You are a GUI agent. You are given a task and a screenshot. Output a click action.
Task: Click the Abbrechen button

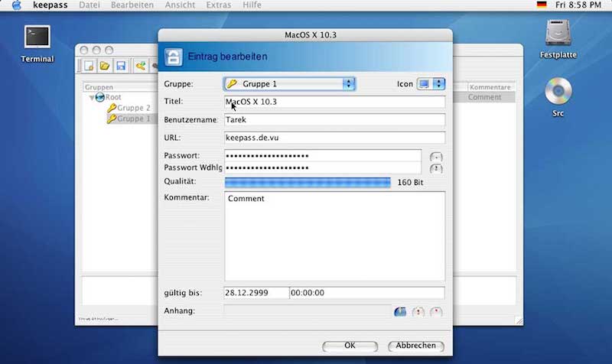415,346
